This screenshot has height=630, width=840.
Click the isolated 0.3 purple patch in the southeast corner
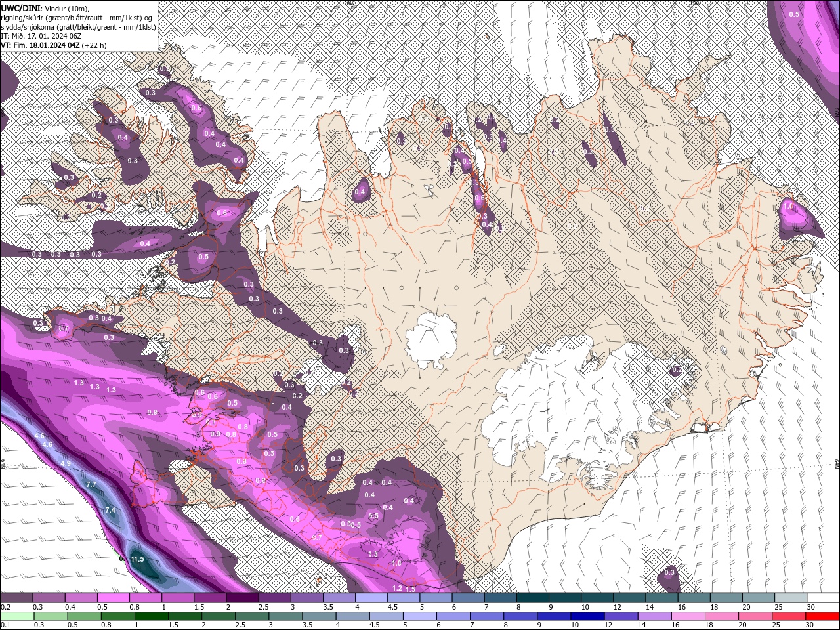669,574
